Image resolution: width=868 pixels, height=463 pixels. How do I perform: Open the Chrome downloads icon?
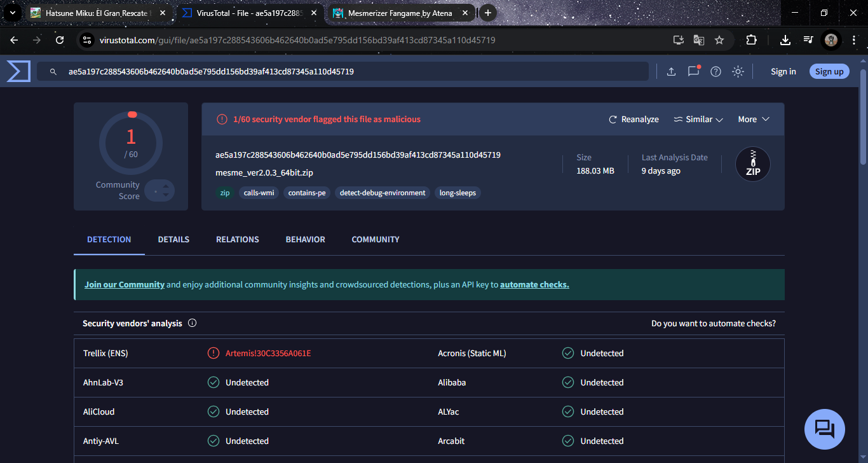tap(785, 40)
